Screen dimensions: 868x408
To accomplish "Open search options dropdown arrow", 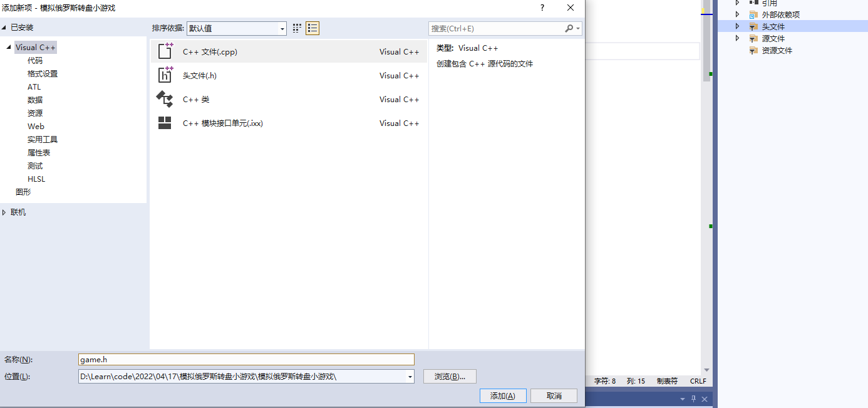I will [x=577, y=28].
